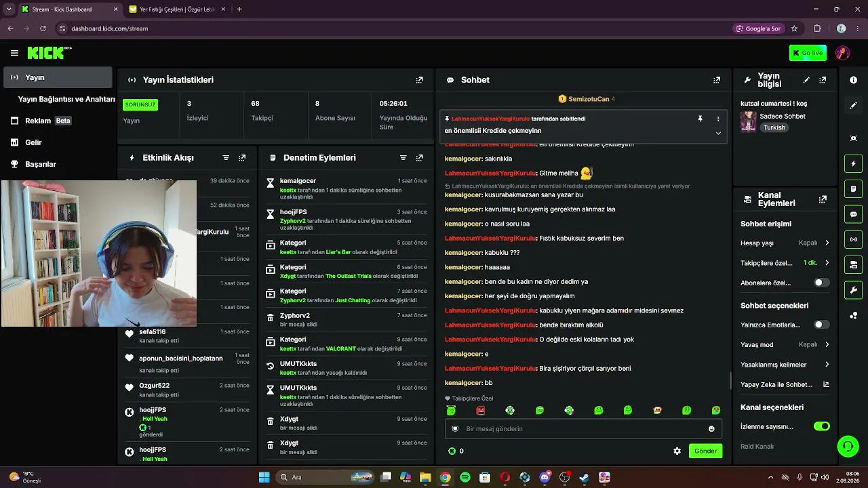Expand Yasaklanmış kelimeler

tap(785, 365)
